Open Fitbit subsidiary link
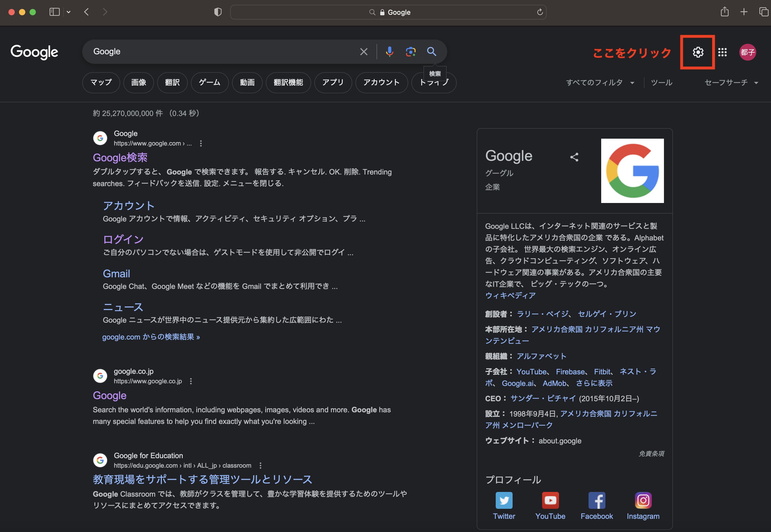 [x=602, y=371]
